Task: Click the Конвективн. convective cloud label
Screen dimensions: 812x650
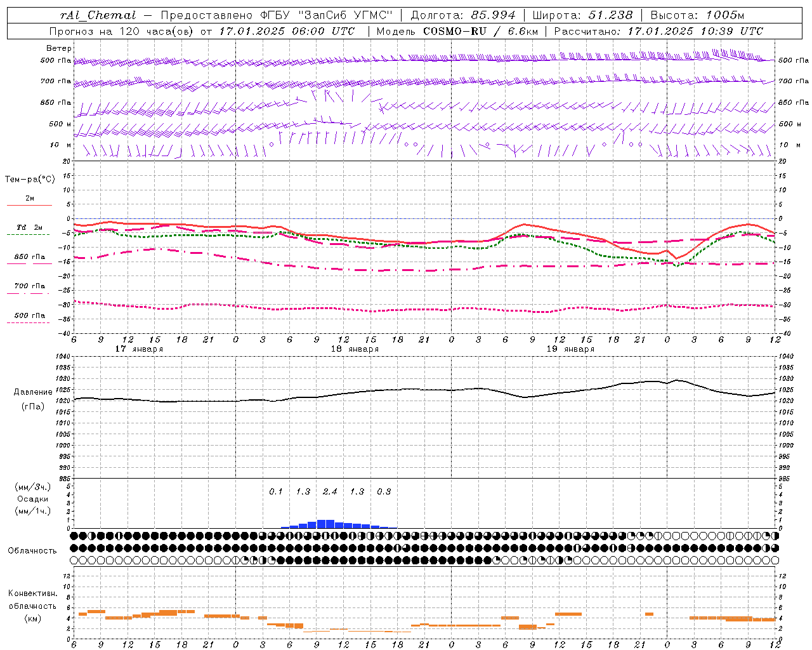Action: (x=33, y=594)
